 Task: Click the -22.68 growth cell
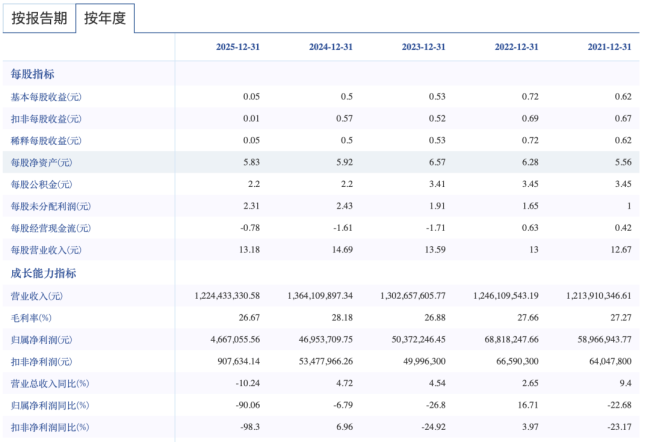pyautogui.click(x=620, y=405)
